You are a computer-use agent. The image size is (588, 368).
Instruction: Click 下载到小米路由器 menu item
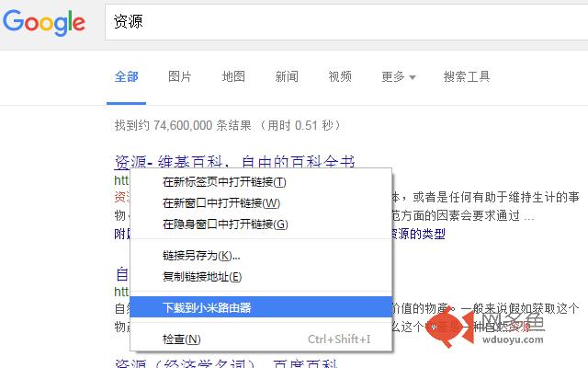[x=261, y=307]
